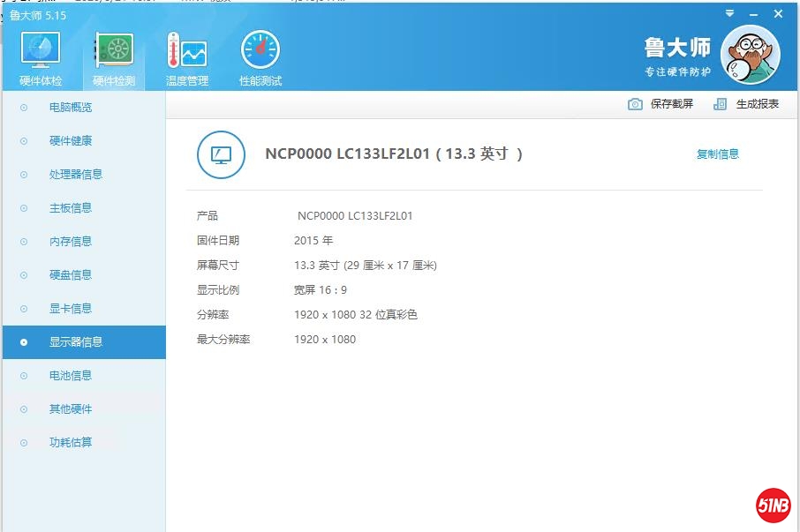Select 功耗估算 in the sidebar
800x532 pixels.
point(84,443)
